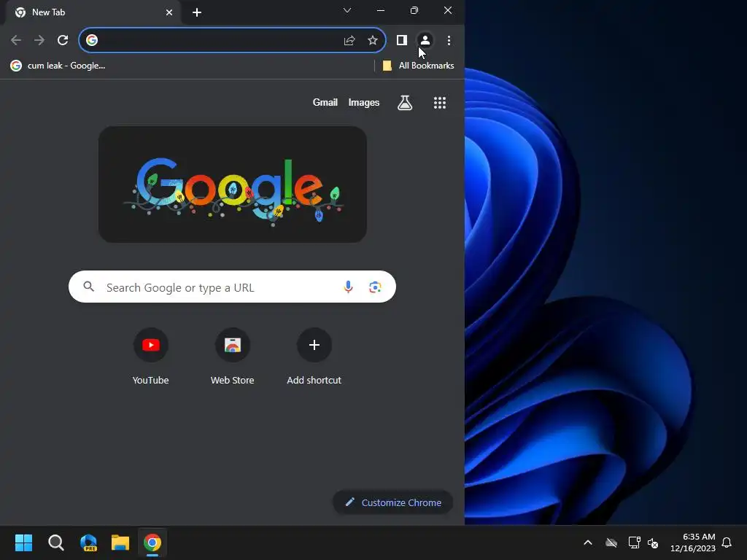Minimize the Chrome window
Screen dimensions: 747x560
click(x=381, y=10)
